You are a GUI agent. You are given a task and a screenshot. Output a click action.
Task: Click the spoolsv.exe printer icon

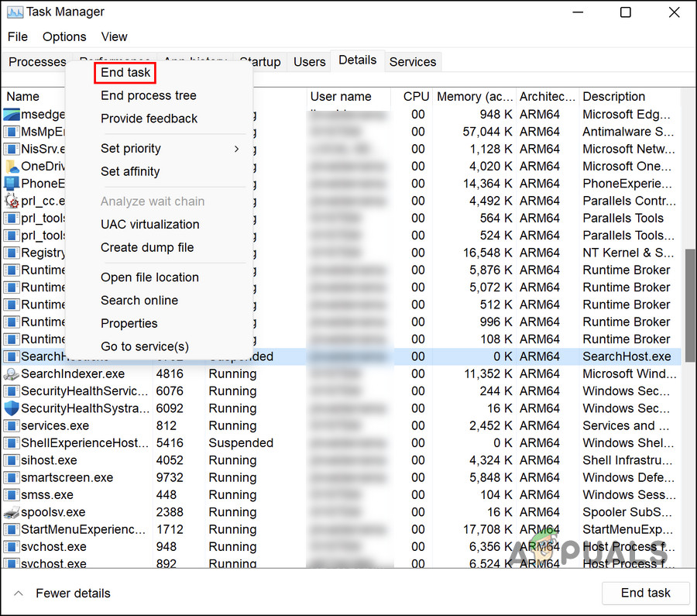11,512
